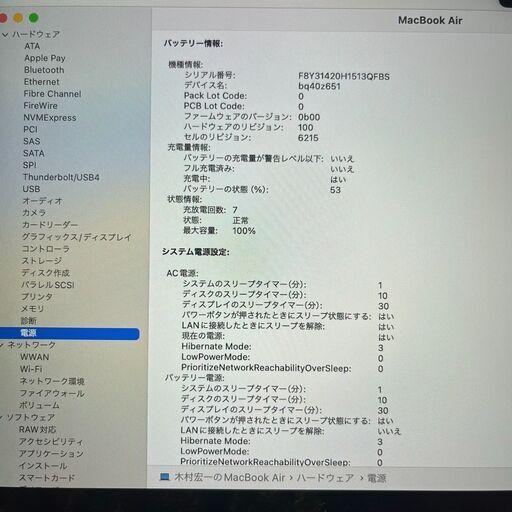Select メモリ in the sidebar
The image size is (512, 512).
coord(33,309)
